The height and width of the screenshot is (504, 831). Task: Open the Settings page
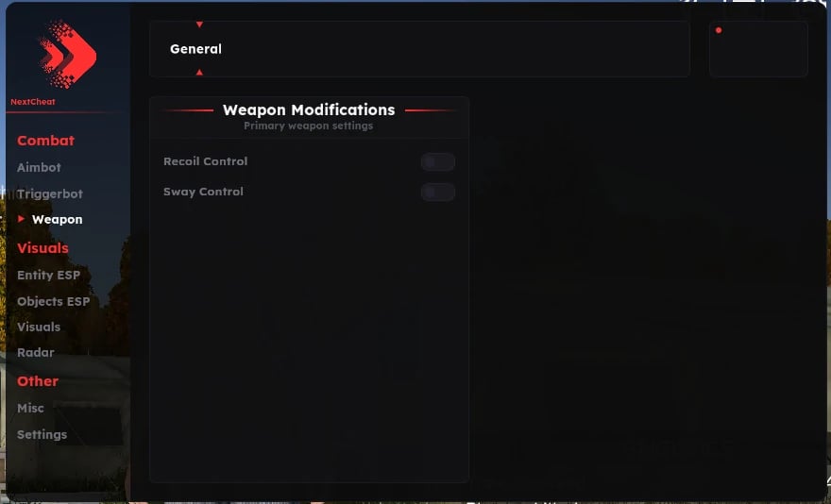[42, 434]
